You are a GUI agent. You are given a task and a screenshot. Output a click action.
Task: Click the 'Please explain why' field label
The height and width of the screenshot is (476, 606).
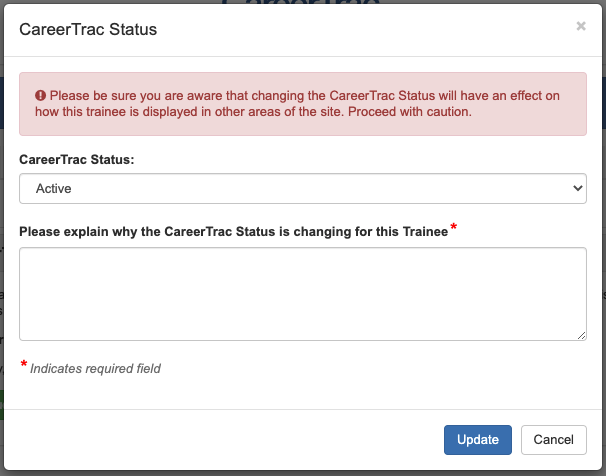click(233, 232)
